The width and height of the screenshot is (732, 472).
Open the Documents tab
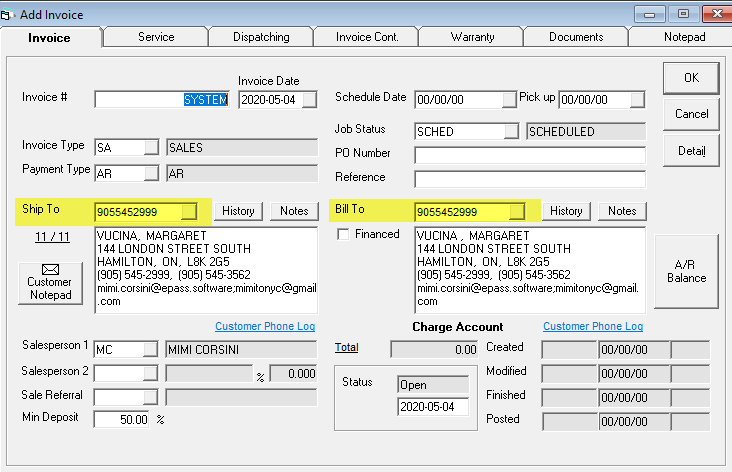[x=576, y=37]
